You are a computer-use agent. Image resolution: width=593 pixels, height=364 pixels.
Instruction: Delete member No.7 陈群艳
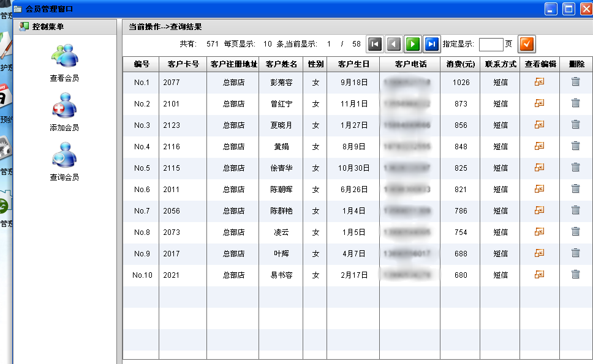pyautogui.click(x=576, y=210)
